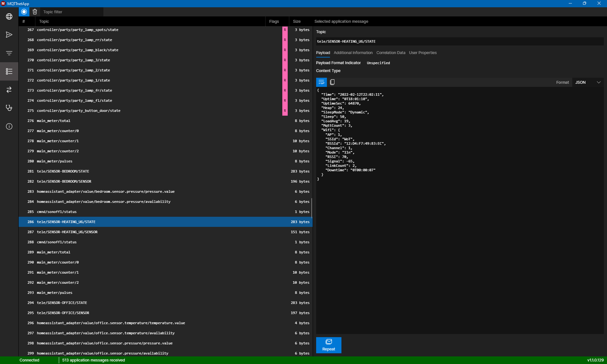This screenshot has height=364, width=607.
Task: Open the publish (paper plane) page
Action: 9,35
